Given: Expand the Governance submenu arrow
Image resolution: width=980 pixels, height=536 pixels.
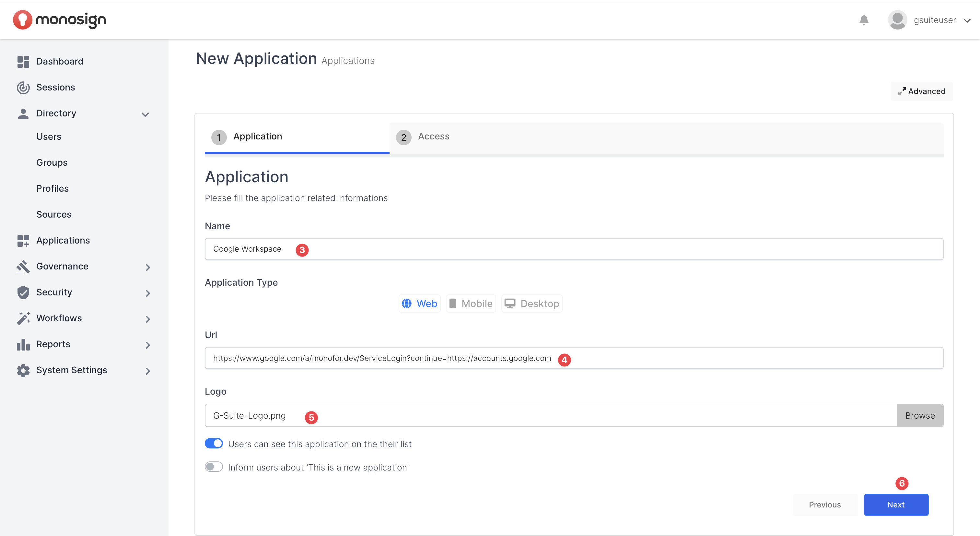Looking at the screenshot, I should 147,267.
